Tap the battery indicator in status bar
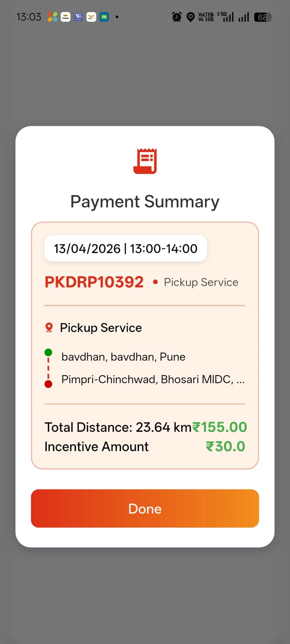 (263, 17)
